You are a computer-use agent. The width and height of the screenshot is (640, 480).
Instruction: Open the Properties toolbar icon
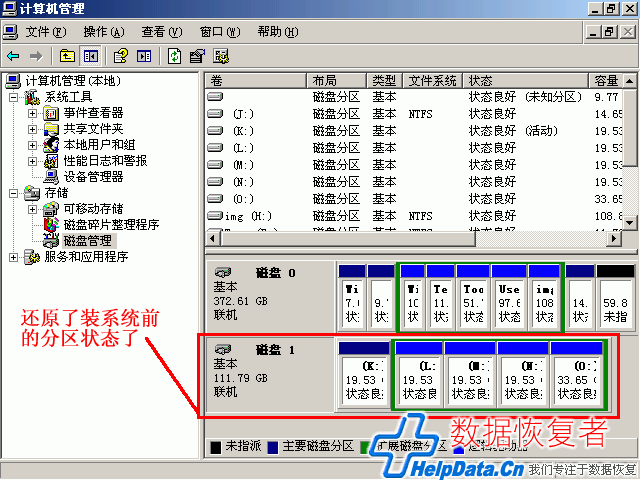click(x=198, y=56)
